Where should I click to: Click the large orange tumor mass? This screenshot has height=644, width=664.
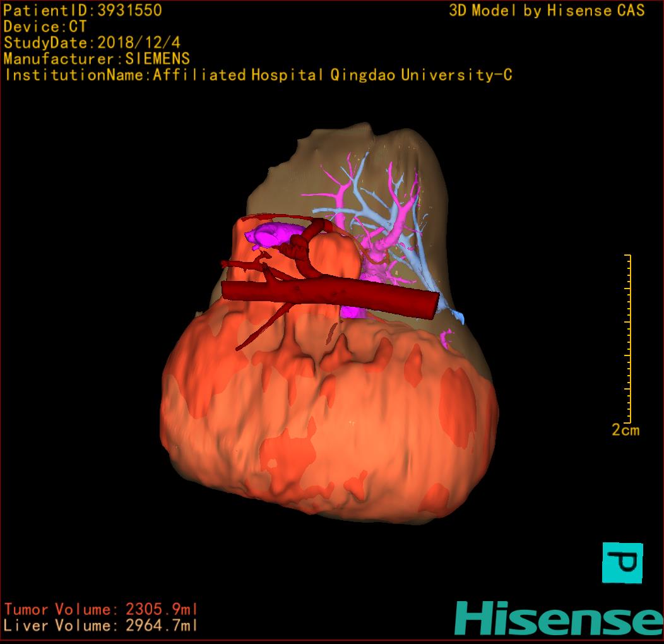[330, 415]
